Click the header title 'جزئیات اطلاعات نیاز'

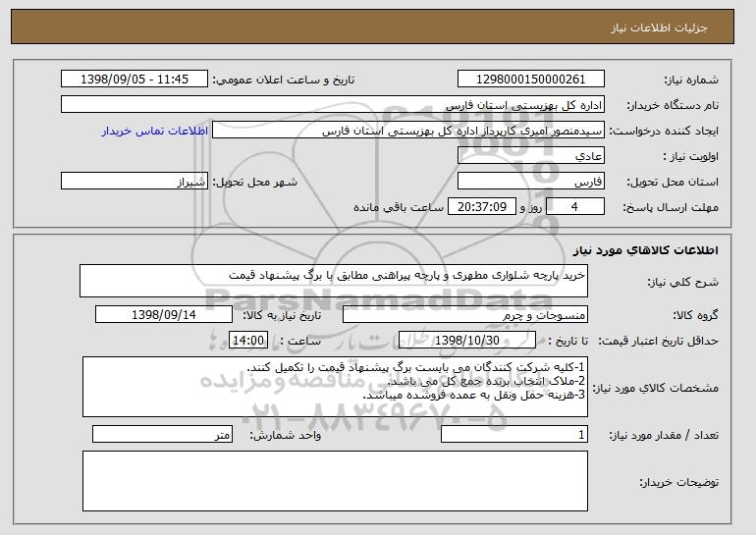(x=660, y=27)
